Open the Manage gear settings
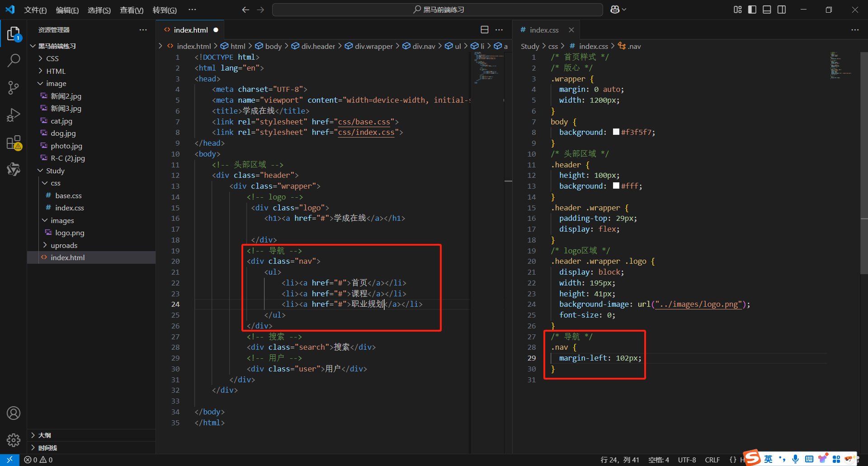This screenshot has width=868, height=466. point(14,440)
